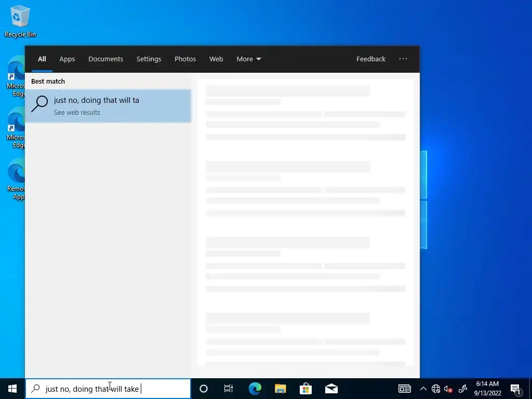Image resolution: width=532 pixels, height=399 pixels.
Task: Open the Windows Start menu
Action: click(x=12, y=389)
